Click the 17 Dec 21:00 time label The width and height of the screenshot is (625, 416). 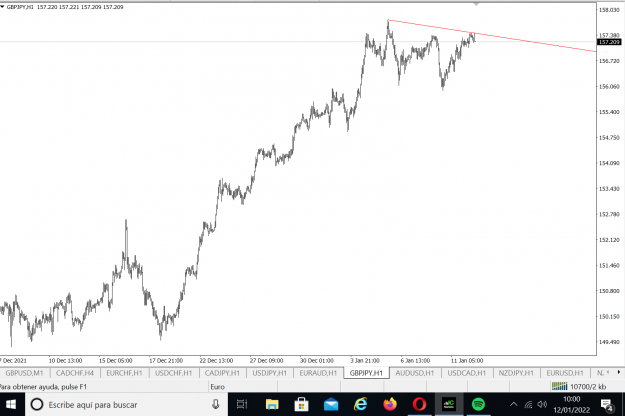click(166, 360)
